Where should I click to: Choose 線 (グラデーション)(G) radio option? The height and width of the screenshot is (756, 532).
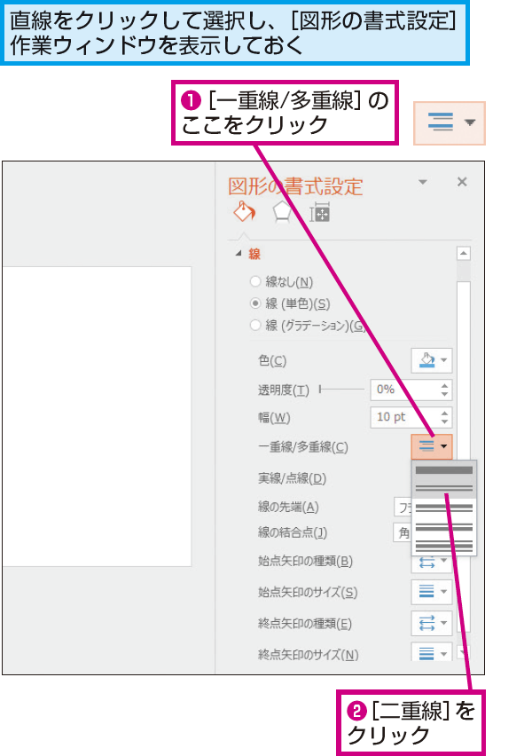coord(255,325)
